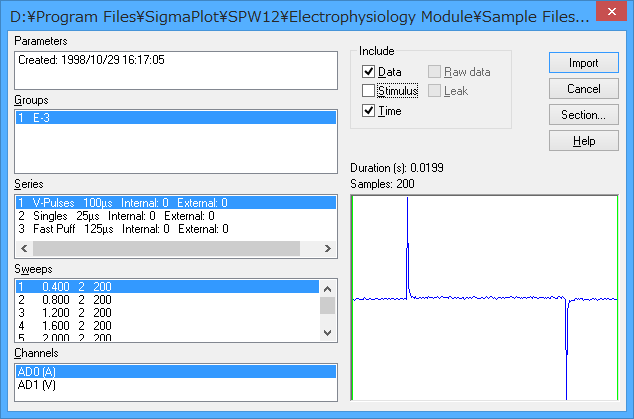Screen dimensions: 634x419
Task: Click Series list scroll left arrow
Action: 24,248
